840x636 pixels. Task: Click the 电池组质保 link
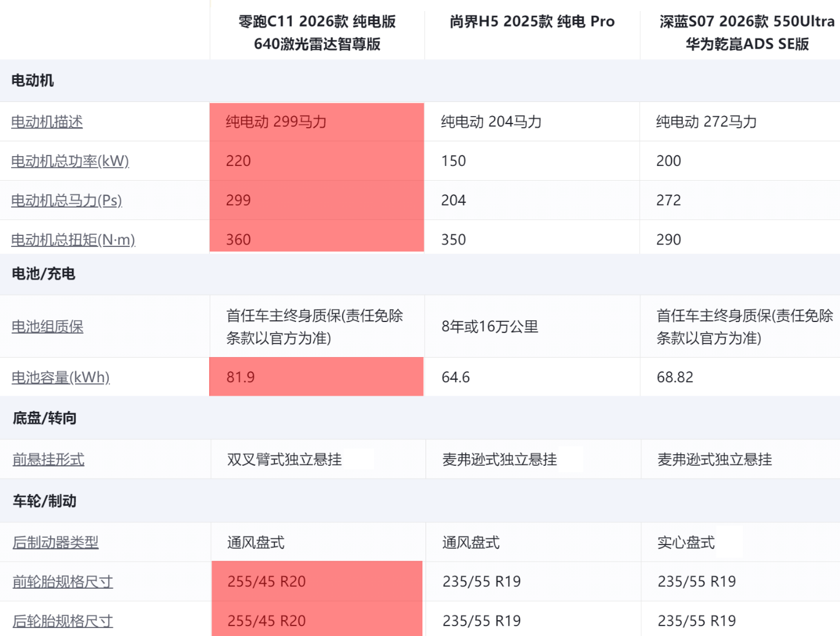click(47, 326)
